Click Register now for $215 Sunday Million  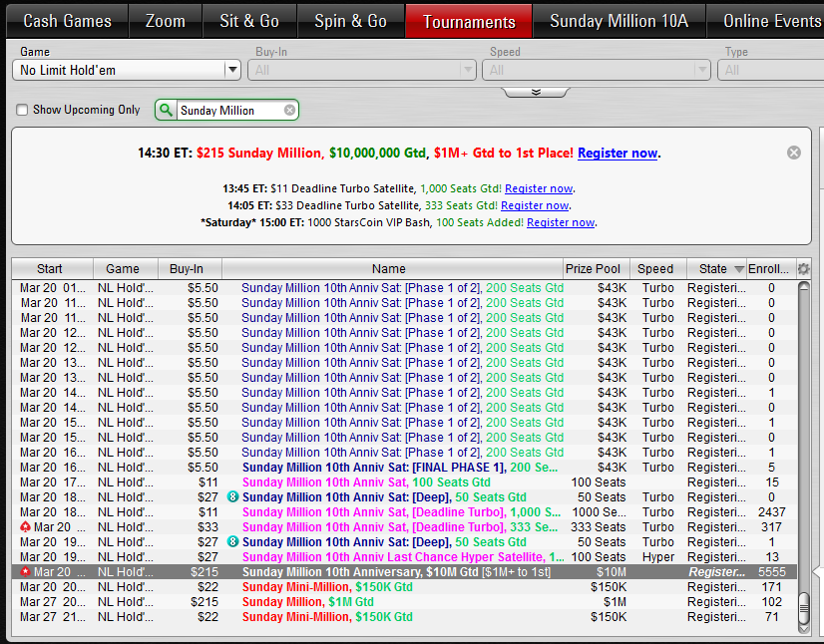618,153
